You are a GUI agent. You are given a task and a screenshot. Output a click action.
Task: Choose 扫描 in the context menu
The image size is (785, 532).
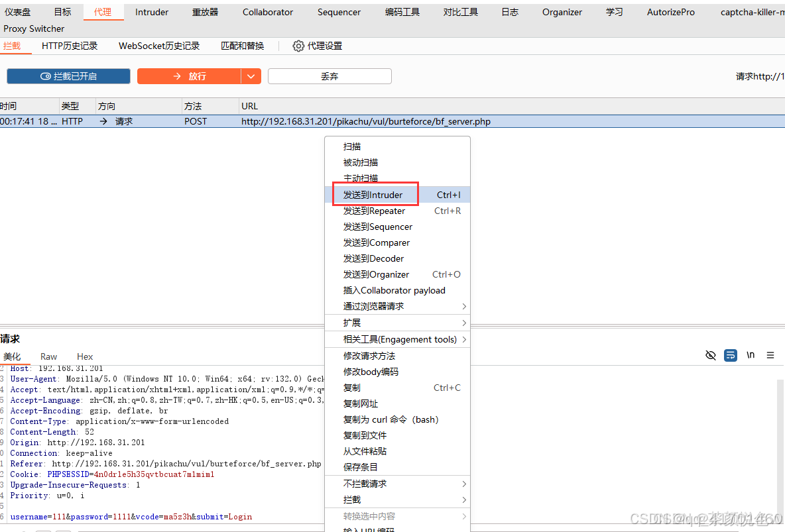(398, 146)
